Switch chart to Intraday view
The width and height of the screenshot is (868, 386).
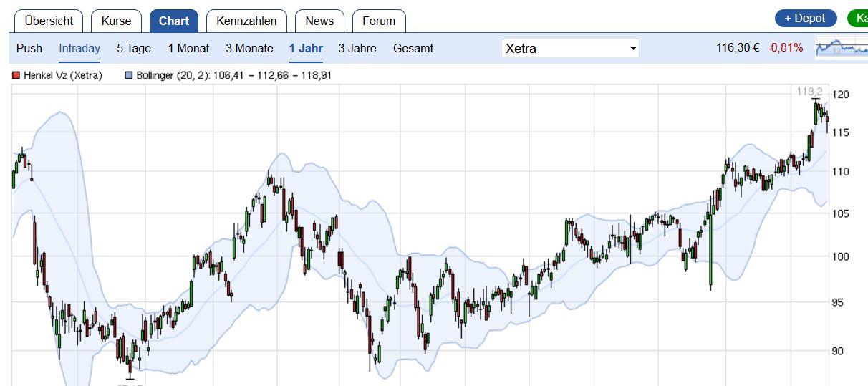click(x=79, y=49)
